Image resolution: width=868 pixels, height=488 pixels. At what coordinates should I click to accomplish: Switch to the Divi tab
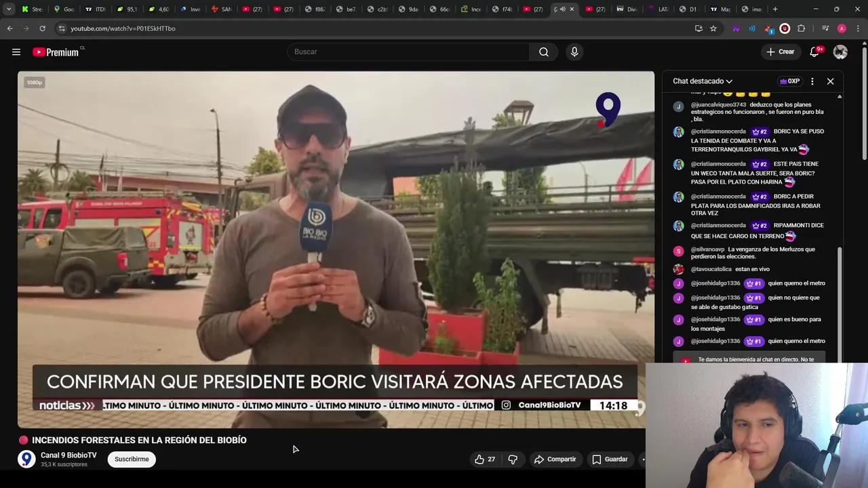(x=627, y=9)
